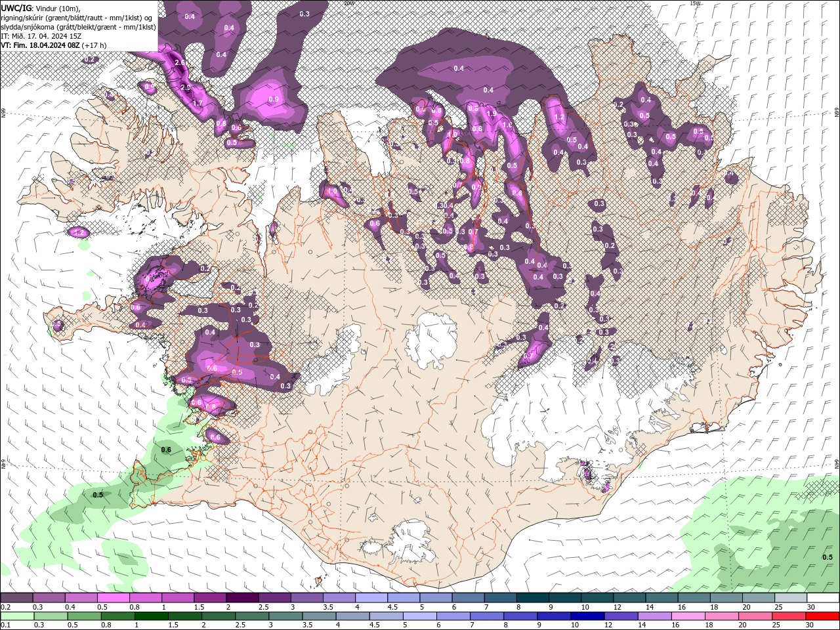Click the 'IT: Mið. 17. 04. 2024 15Z' line

40,36
